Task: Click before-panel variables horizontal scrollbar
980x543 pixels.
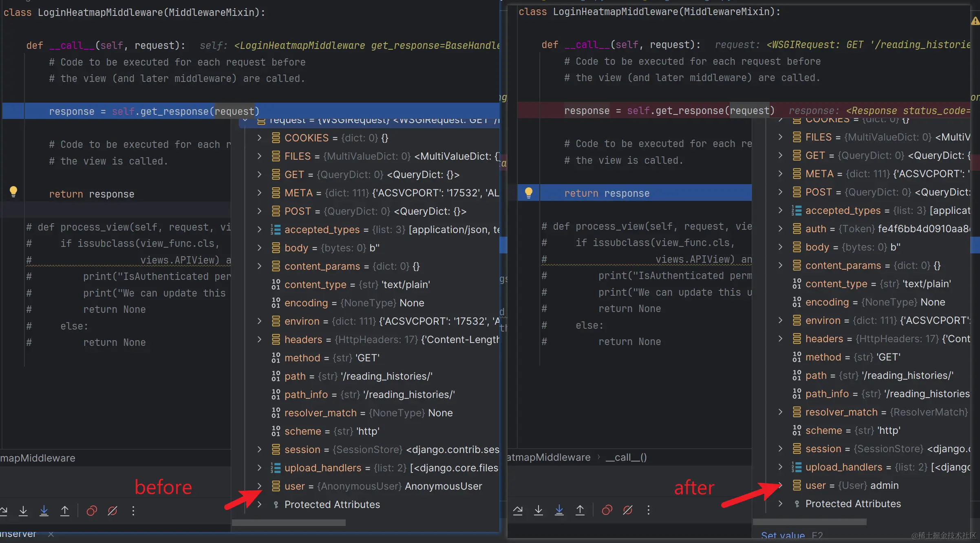Action: click(289, 523)
